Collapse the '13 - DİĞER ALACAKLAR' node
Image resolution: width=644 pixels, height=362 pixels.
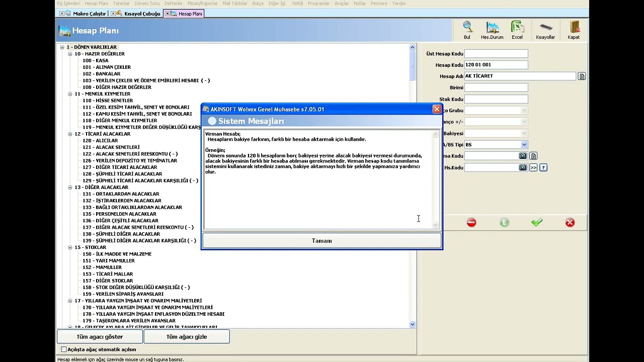(70, 188)
